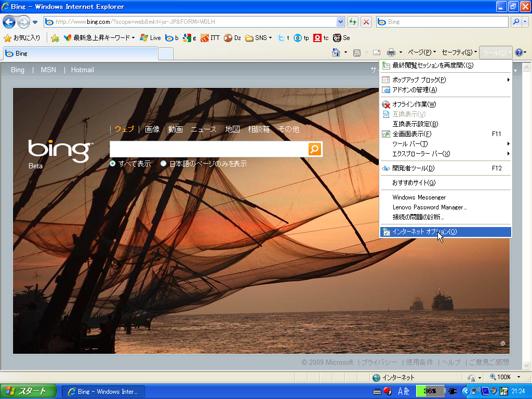Click the 21:24 clock in system tray

point(518,392)
